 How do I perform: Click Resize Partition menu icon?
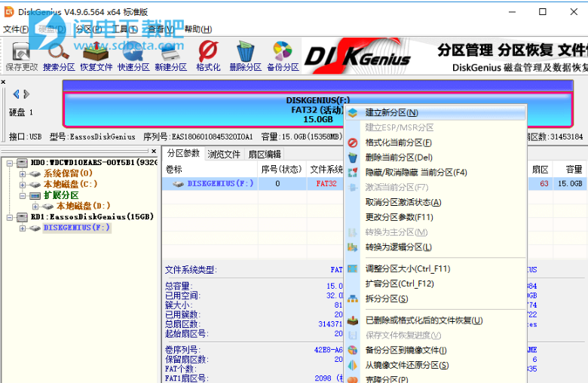pyautogui.click(x=353, y=268)
